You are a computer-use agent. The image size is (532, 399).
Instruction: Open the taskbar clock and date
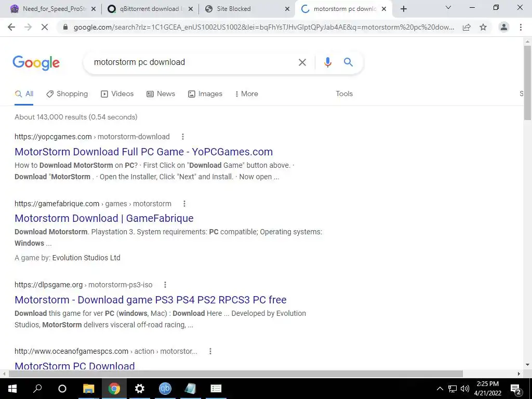(x=487, y=389)
